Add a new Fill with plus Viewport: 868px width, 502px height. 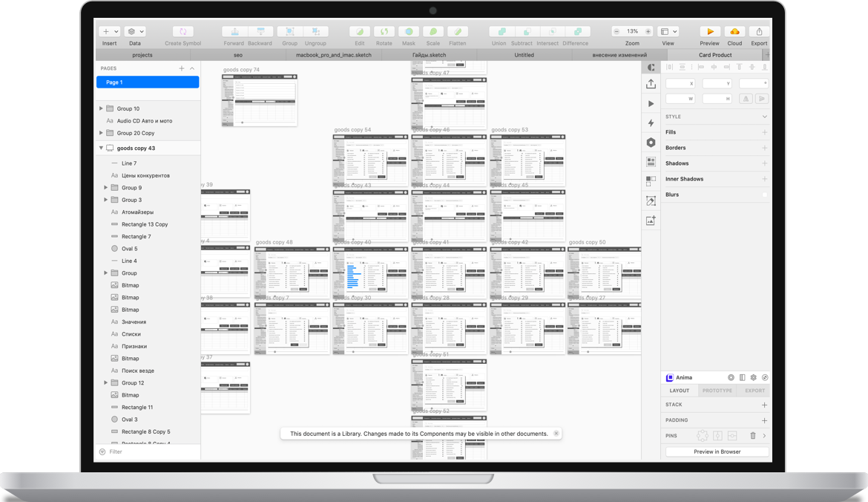point(764,132)
